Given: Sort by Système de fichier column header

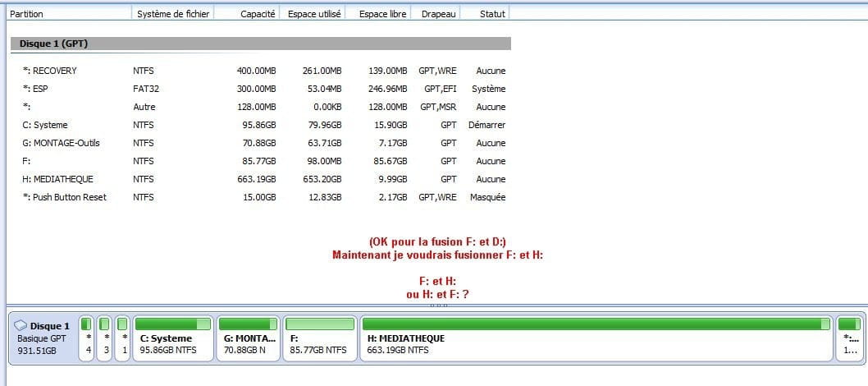Looking at the screenshot, I should click(x=173, y=14).
